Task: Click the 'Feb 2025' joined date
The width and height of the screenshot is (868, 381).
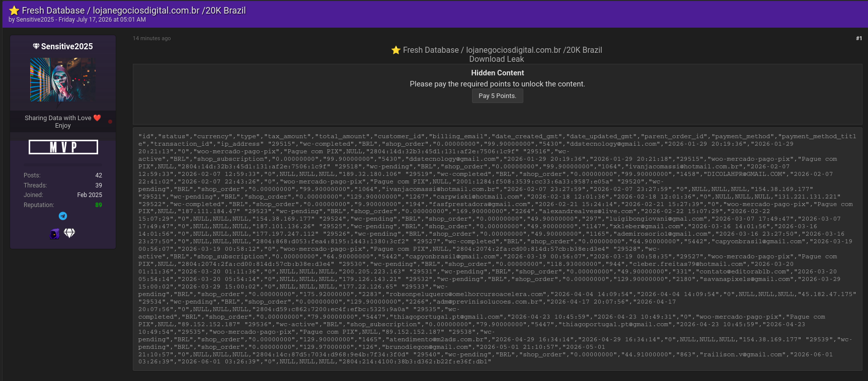Action: tap(90, 195)
